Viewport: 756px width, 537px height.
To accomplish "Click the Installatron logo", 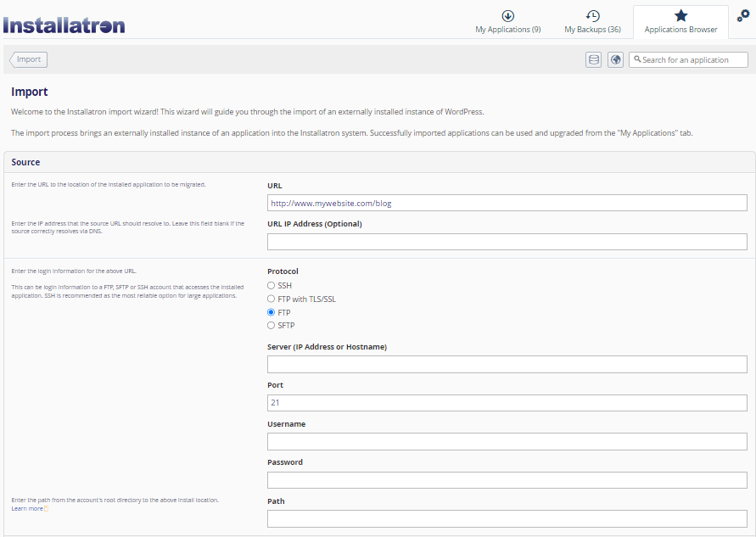I will point(64,25).
